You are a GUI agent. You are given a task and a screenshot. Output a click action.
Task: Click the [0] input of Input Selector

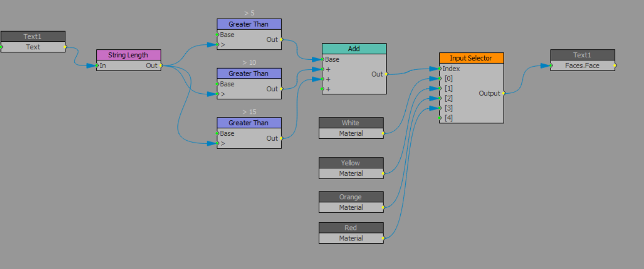(x=440, y=78)
